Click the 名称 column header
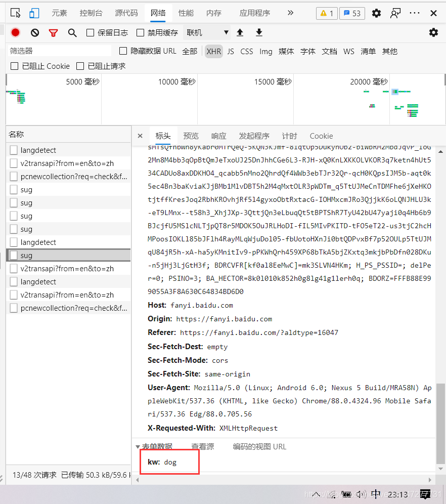 click(68, 135)
